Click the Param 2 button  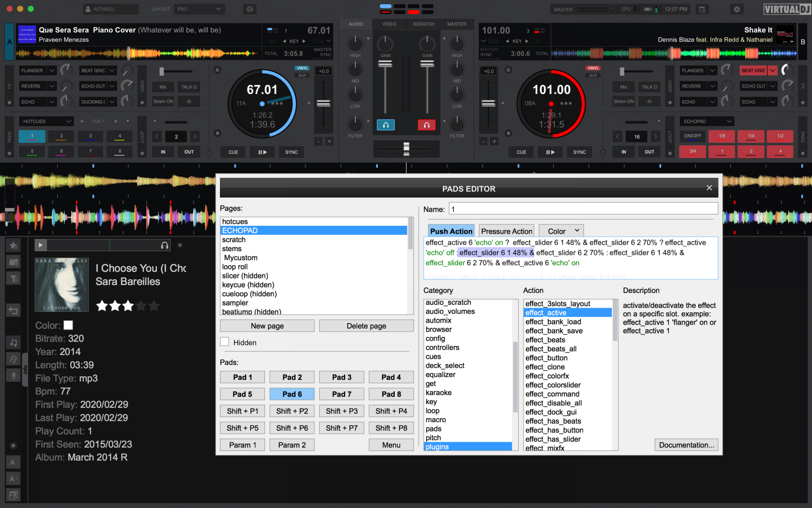tap(292, 445)
